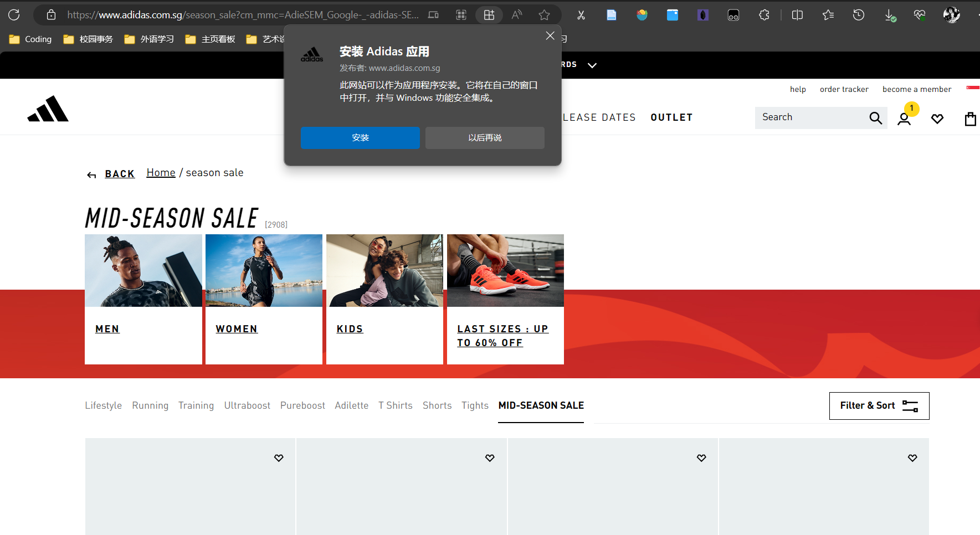Click the adidas logo on the site header

pyautogui.click(x=48, y=109)
